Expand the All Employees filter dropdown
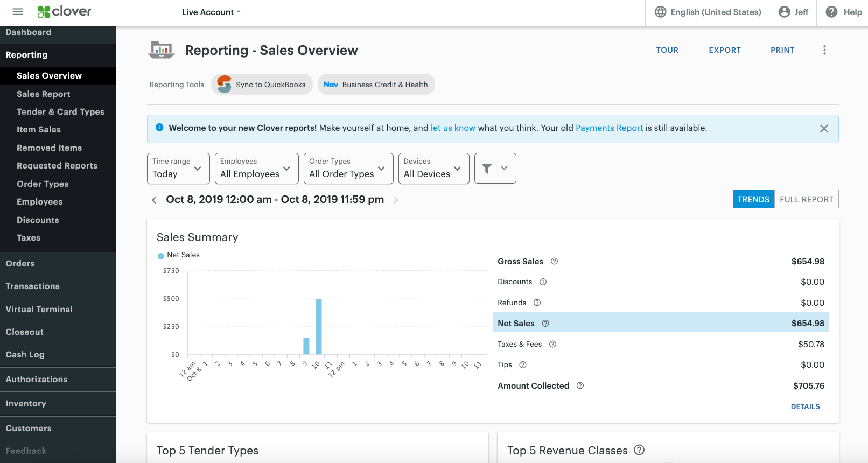Image resolution: width=868 pixels, height=463 pixels. coord(256,169)
